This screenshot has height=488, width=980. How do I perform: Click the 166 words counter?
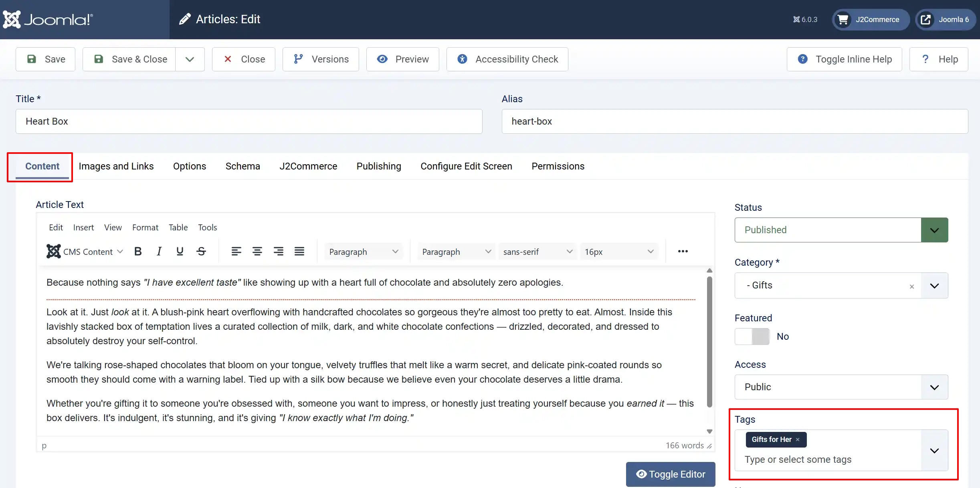point(685,446)
